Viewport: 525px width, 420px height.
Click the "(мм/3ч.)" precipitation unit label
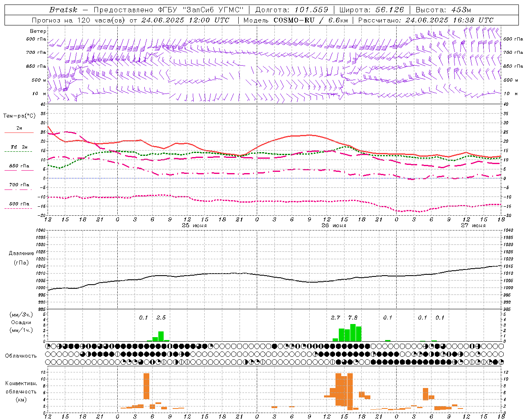pyautogui.click(x=21, y=315)
